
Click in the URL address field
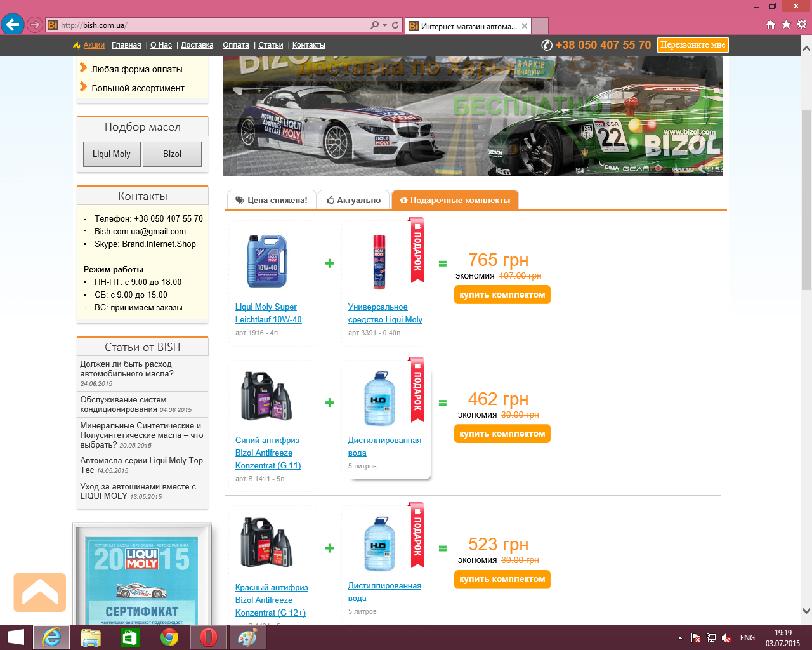(x=209, y=25)
